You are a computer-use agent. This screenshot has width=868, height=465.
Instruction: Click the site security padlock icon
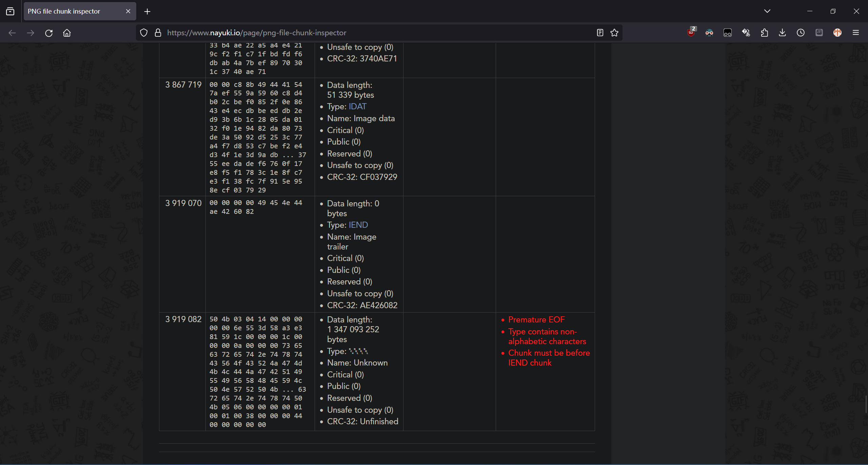tap(158, 33)
